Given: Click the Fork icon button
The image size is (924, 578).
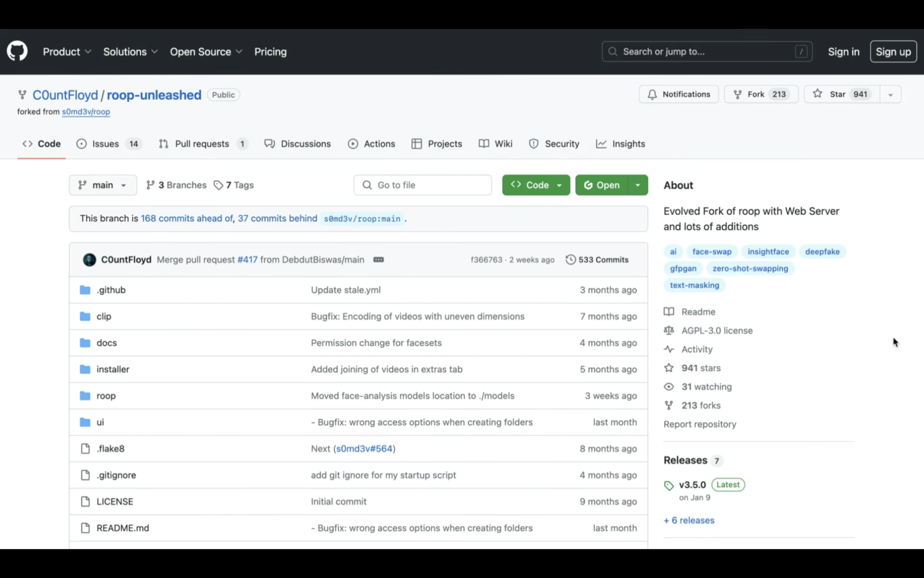Looking at the screenshot, I should 737,94.
